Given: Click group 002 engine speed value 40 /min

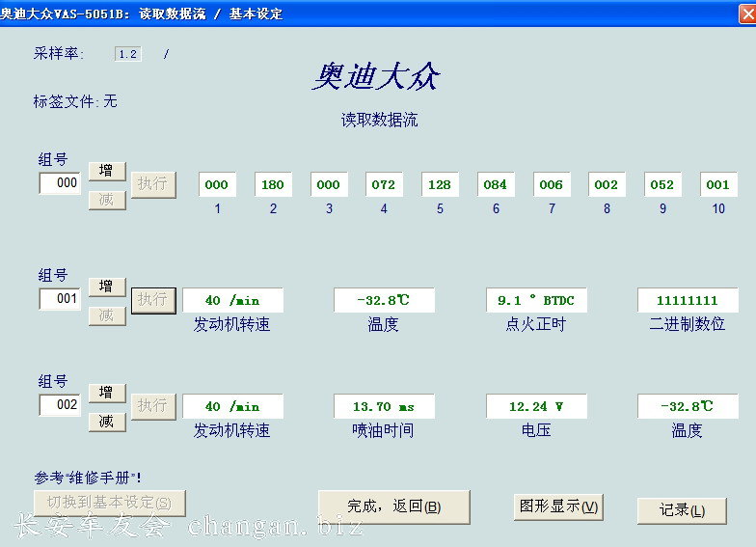Looking at the screenshot, I should 232,407.
